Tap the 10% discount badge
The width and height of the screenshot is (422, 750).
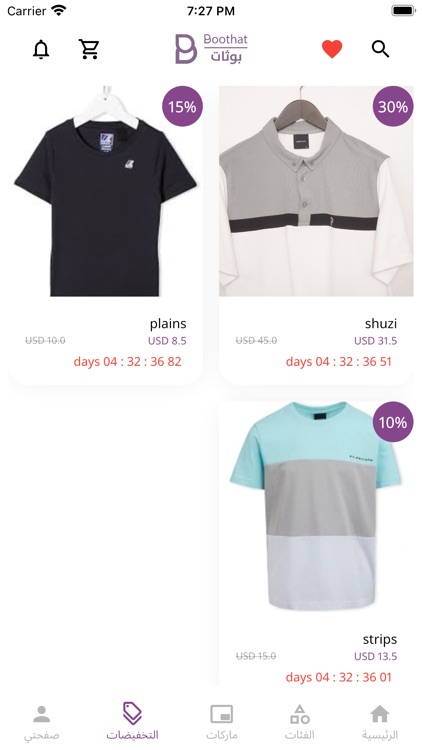coord(393,422)
